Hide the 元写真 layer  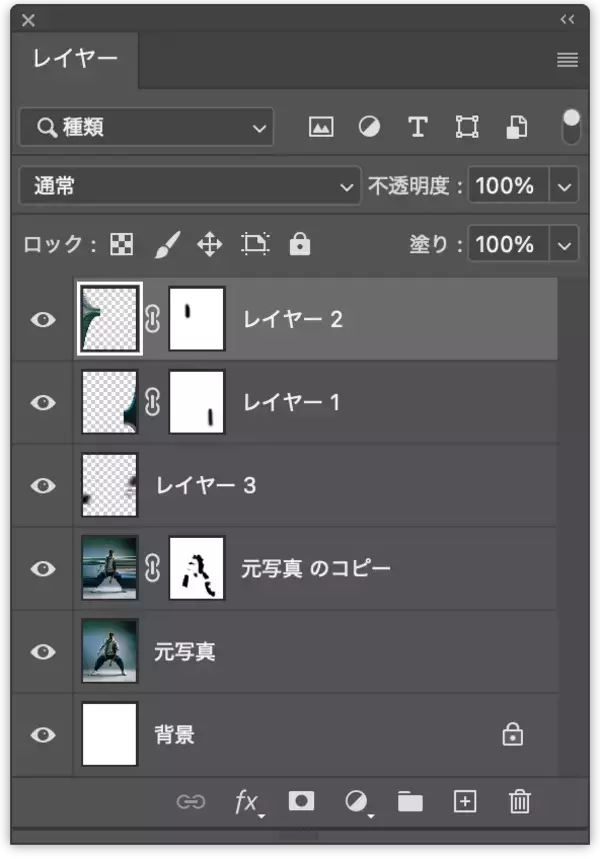(41, 651)
